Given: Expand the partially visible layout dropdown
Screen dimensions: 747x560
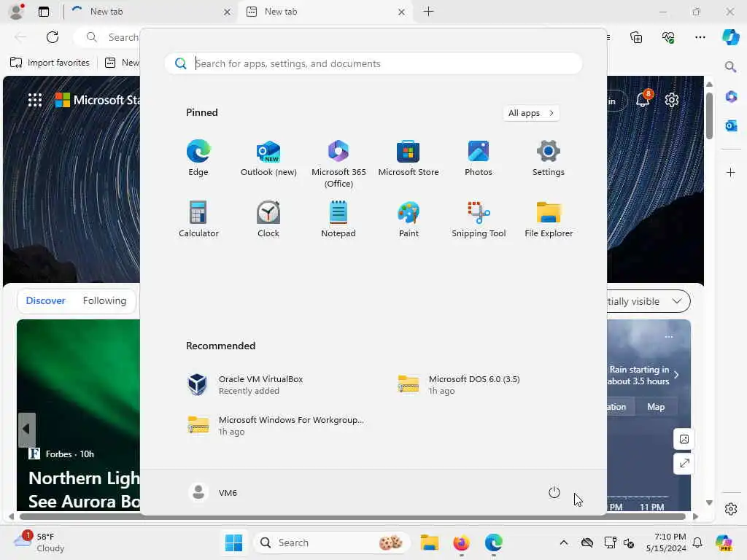Looking at the screenshot, I should [648, 301].
